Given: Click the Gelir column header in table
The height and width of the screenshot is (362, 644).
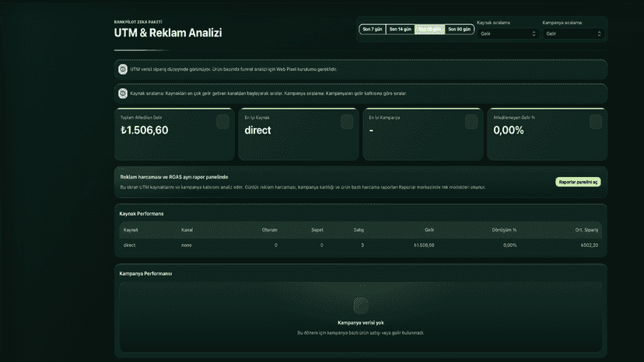Looking at the screenshot, I should click(x=429, y=230).
